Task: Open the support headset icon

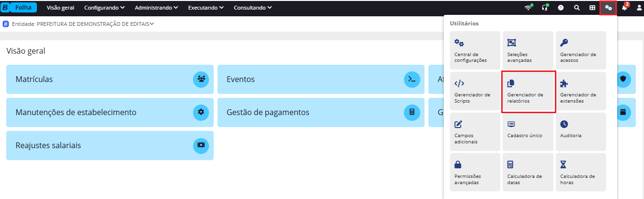Action: click(x=544, y=8)
